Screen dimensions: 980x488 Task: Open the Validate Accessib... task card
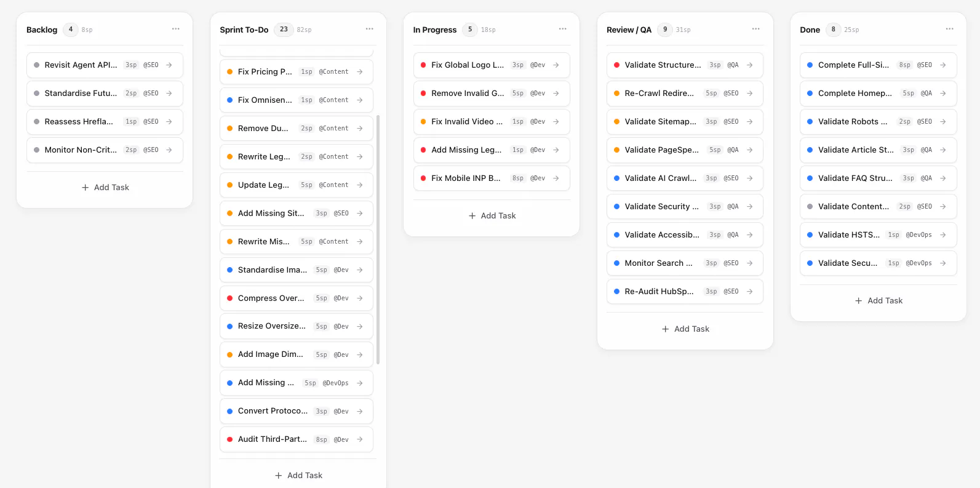[685, 235]
